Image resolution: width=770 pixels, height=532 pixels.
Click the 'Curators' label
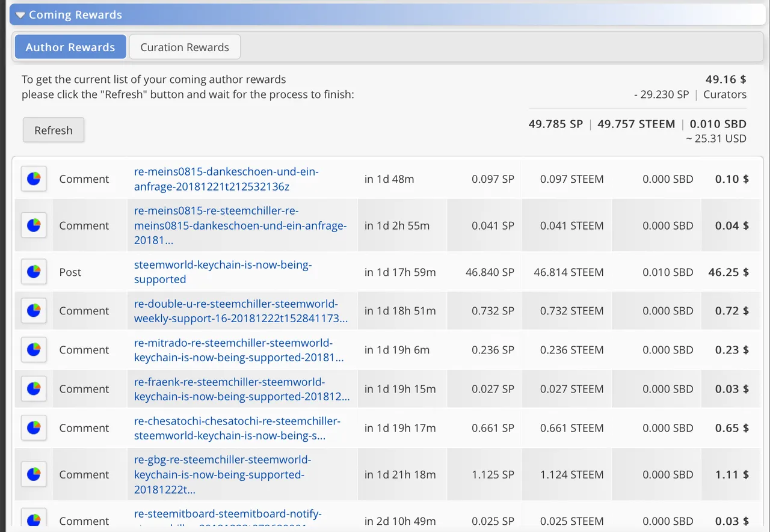click(725, 94)
